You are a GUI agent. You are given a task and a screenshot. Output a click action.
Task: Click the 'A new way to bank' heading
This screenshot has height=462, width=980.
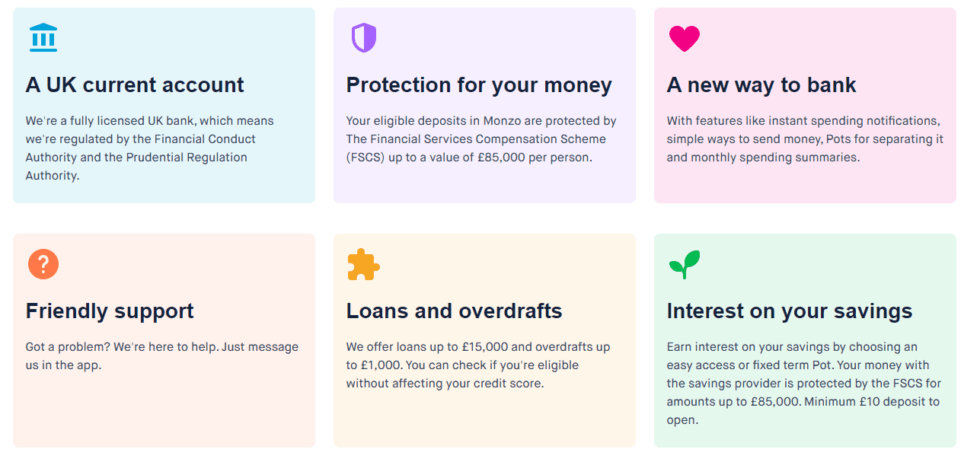(x=761, y=84)
